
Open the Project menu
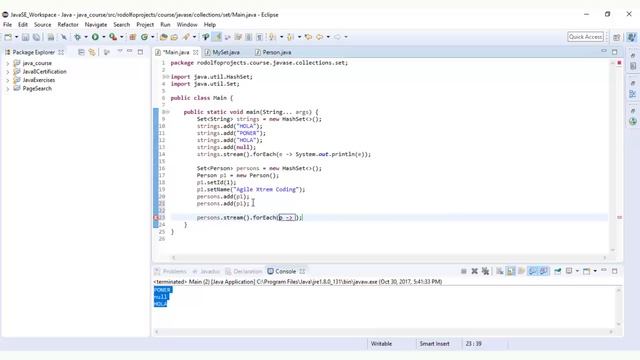coord(145,25)
